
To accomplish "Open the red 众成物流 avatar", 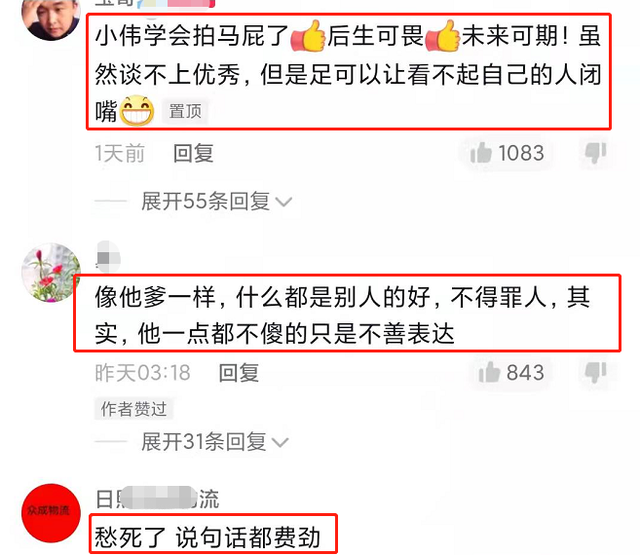I will 51,513.
